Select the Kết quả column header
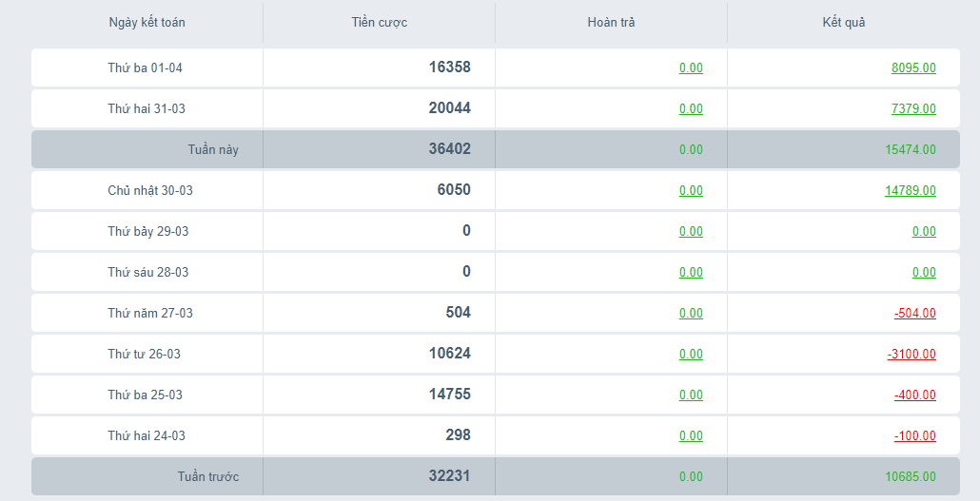 point(843,23)
